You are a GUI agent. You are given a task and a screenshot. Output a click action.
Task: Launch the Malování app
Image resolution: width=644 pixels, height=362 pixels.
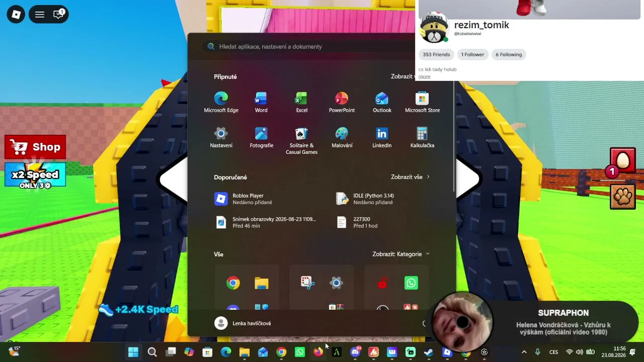pos(342,138)
